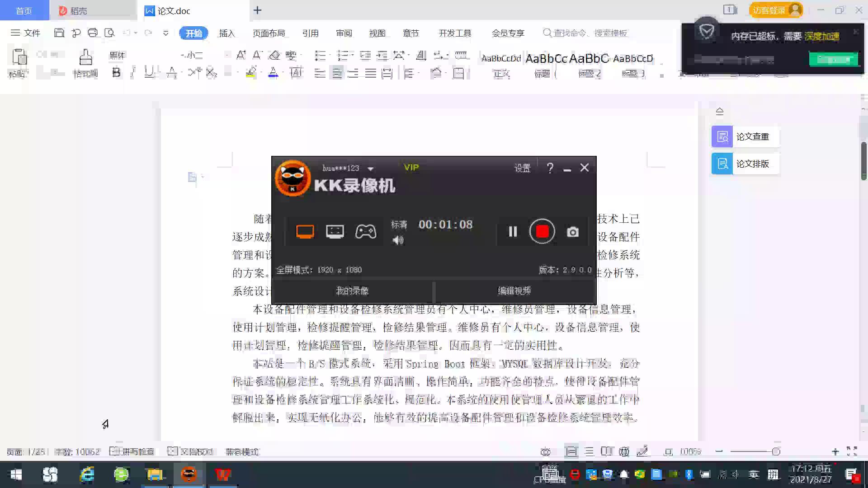868x488 pixels.
Task: Toggle bold formatting in ribbon
Action: pyautogui.click(x=116, y=73)
